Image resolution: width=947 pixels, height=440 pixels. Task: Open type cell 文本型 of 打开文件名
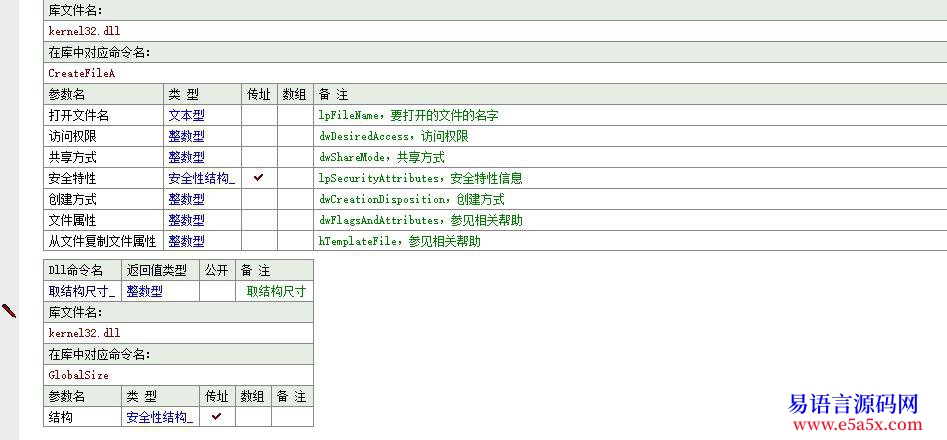187,115
